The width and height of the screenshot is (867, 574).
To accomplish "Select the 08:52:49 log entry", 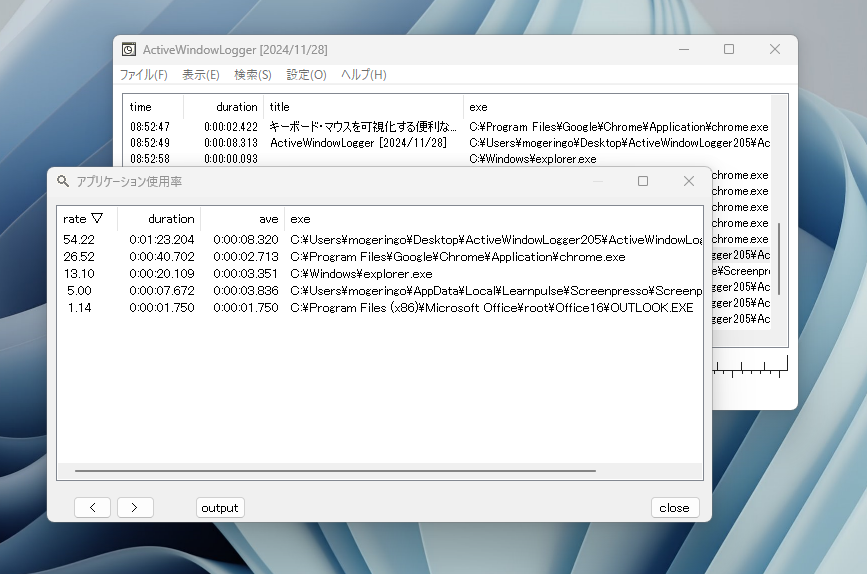I will [x=447, y=143].
